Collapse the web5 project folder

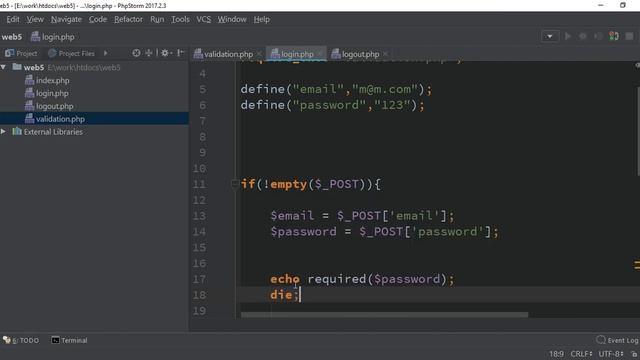click(x=4, y=67)
